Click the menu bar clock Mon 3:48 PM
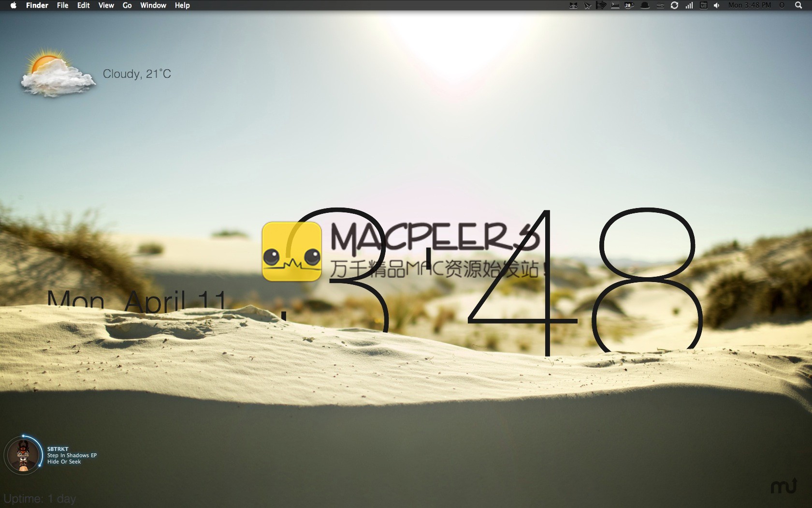This screenshot has height=508, width=812. pos(750,5)
